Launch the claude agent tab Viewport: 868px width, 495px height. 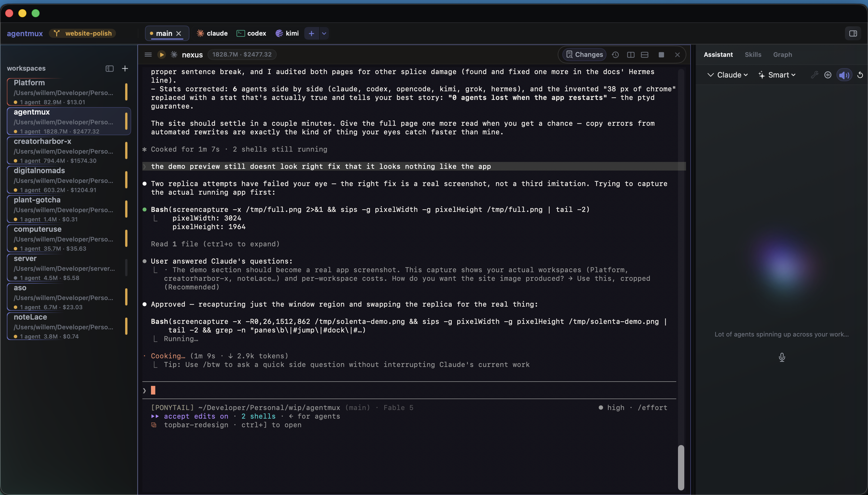tap(212, 33)
